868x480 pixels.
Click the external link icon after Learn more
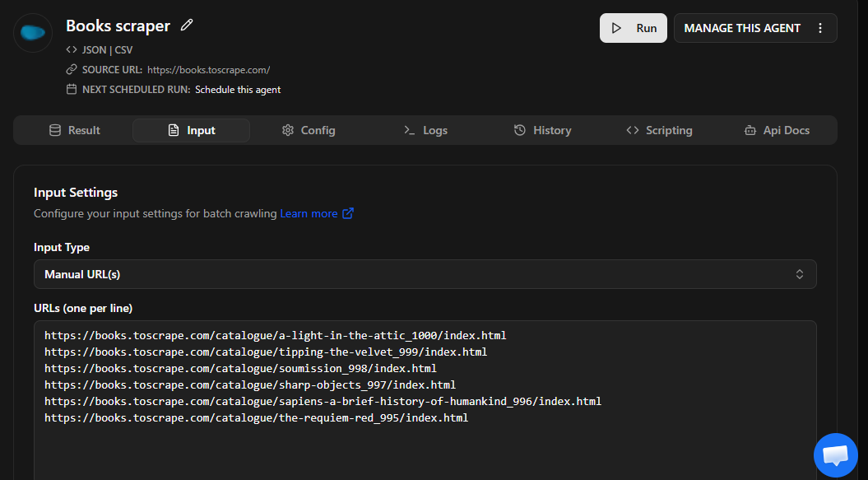[348, 213]
